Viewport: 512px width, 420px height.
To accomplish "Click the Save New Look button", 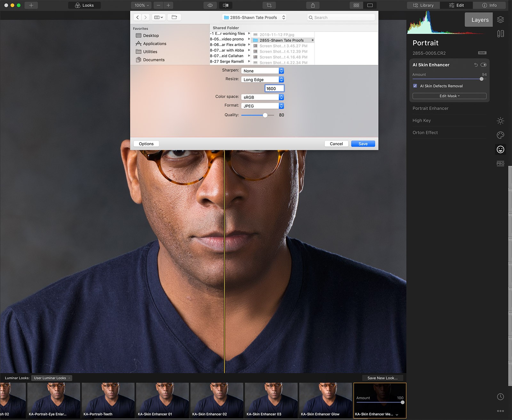I will 382,378.
